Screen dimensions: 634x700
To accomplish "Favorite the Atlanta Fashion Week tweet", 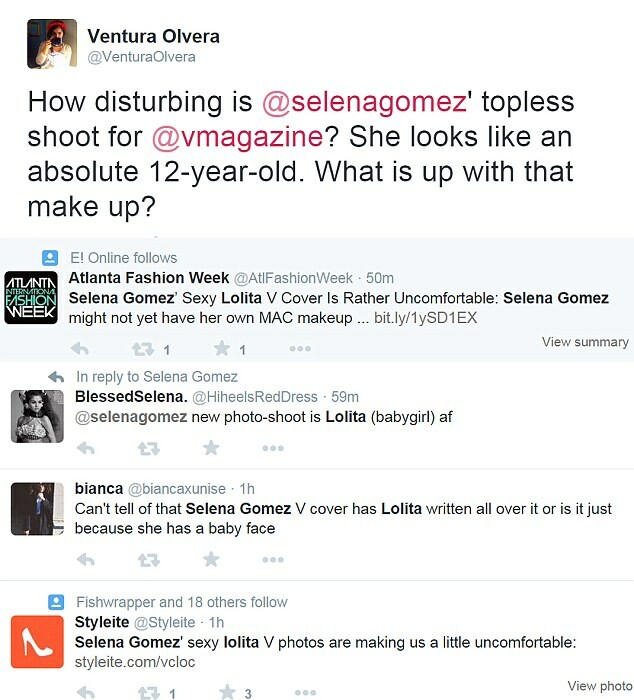I will click(x=222, y=348).
